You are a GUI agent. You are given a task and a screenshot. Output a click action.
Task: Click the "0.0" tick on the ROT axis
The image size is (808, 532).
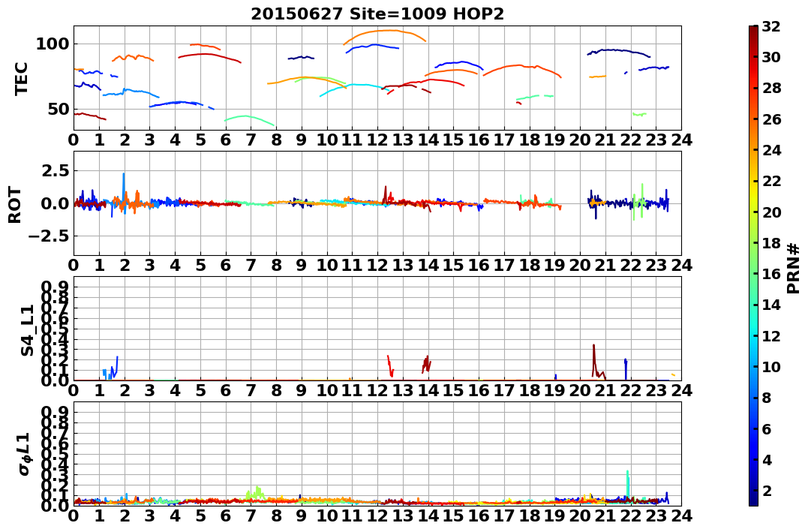[x=55, y=203]
